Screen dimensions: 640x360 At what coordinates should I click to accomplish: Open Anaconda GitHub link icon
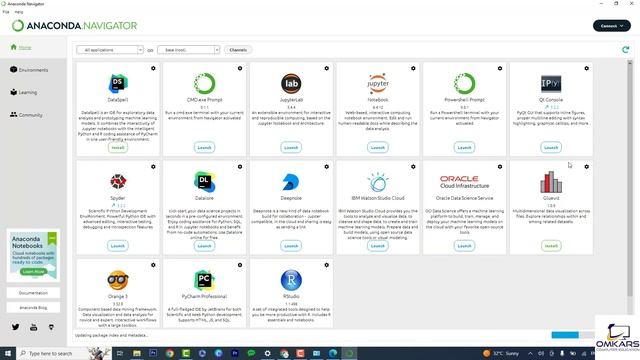51,327
